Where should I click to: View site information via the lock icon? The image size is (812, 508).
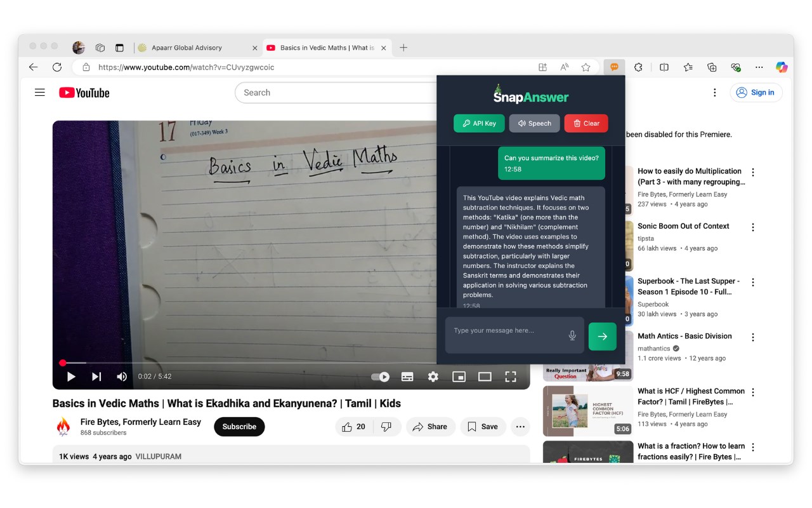tap(86, 67)
